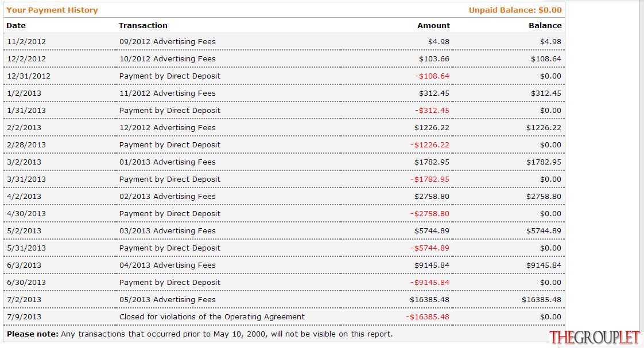The image size is (644, 348).
Task: Click the red -$312.45 payment amount
Action: coord(432,111)
